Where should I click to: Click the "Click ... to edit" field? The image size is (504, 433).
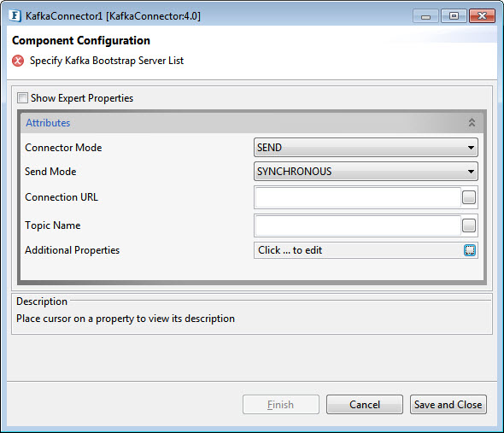click(358, 250)
